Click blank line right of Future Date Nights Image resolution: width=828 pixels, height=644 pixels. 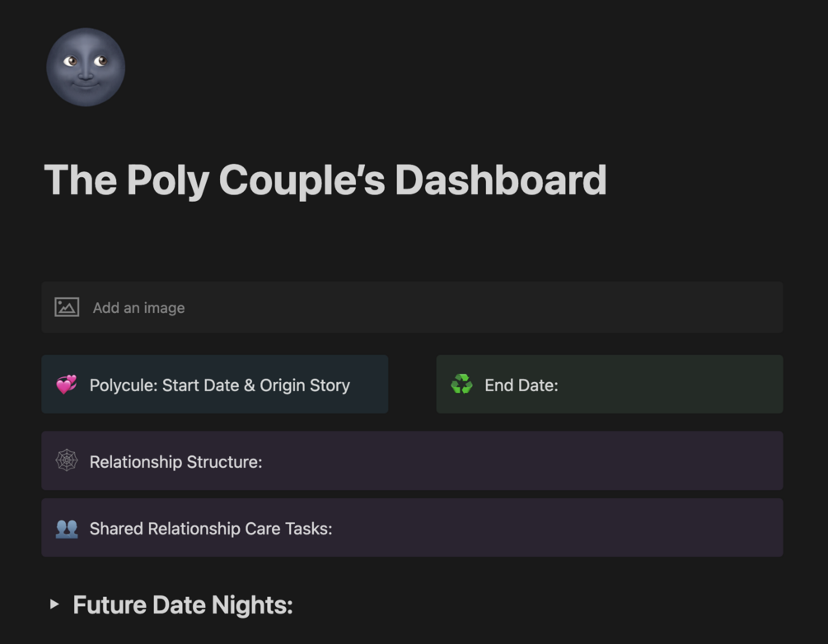click(536, 604)
